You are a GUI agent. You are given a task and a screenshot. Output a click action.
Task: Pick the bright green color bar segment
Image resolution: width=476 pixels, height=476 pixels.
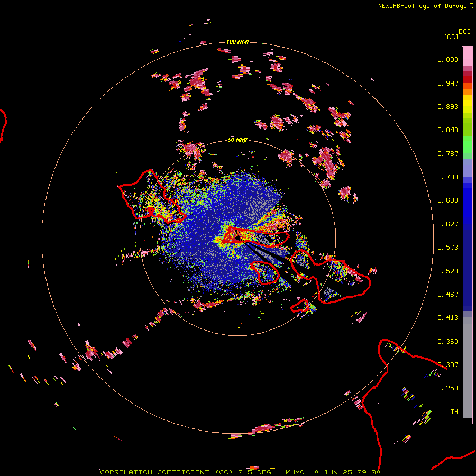click(x=467, y=144)
